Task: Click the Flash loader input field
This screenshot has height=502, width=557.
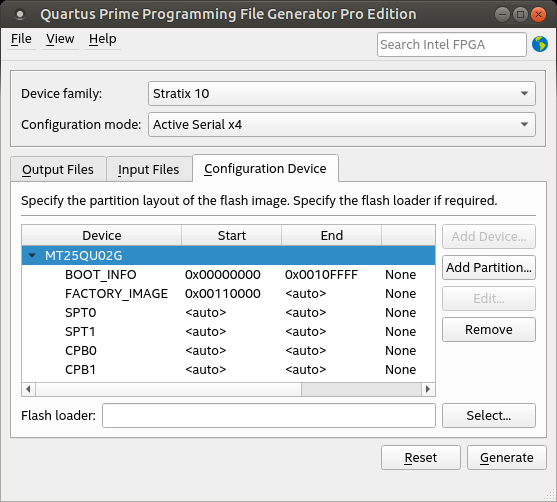Action: [269, 415]
